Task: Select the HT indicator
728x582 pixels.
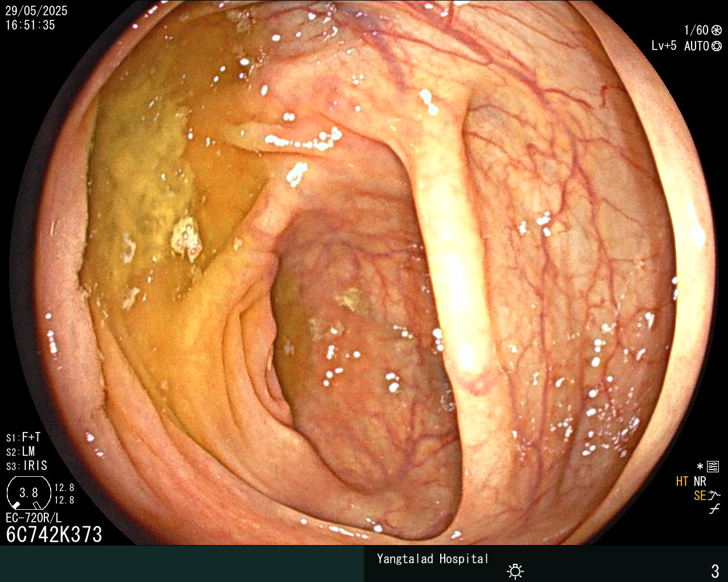Action: (682, 481)
